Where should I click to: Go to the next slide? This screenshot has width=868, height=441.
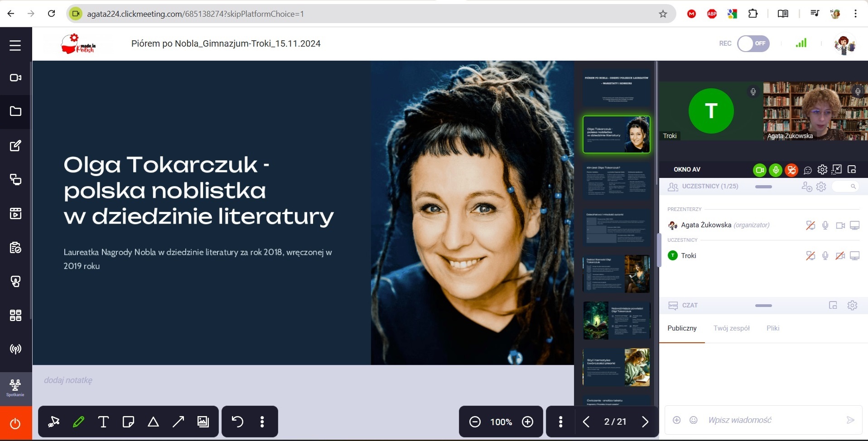(x=645, y=422)
